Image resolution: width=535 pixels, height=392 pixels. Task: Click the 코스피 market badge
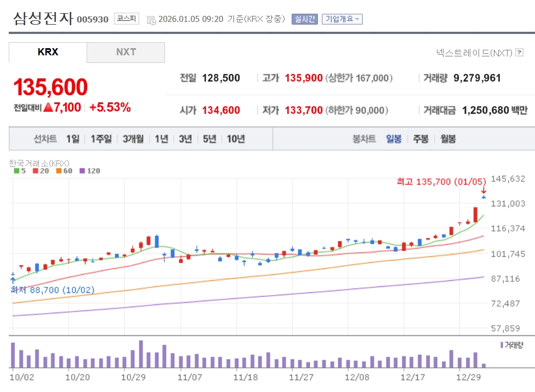[x=127, y=19]
